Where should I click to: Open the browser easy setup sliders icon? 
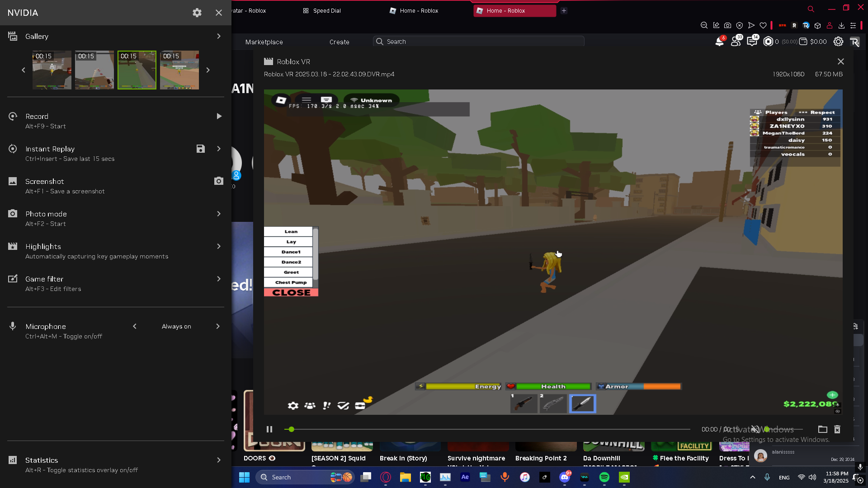853,25
